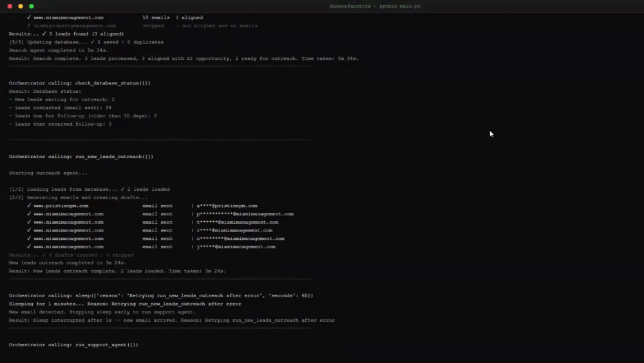
Task: Select 'Orchestrator calling: run_support_agent({})' line
Action: click(x=73, y=345)
